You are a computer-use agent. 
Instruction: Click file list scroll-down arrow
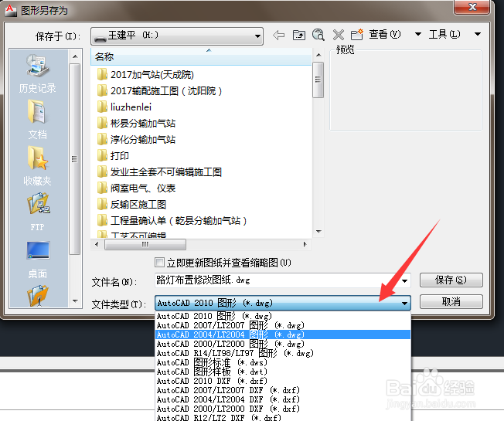[318, 232]
